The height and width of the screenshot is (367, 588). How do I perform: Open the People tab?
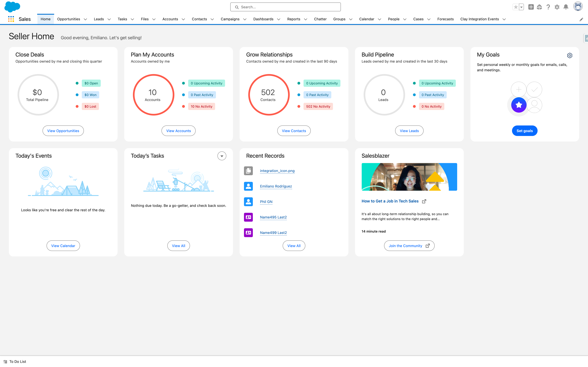394,19
